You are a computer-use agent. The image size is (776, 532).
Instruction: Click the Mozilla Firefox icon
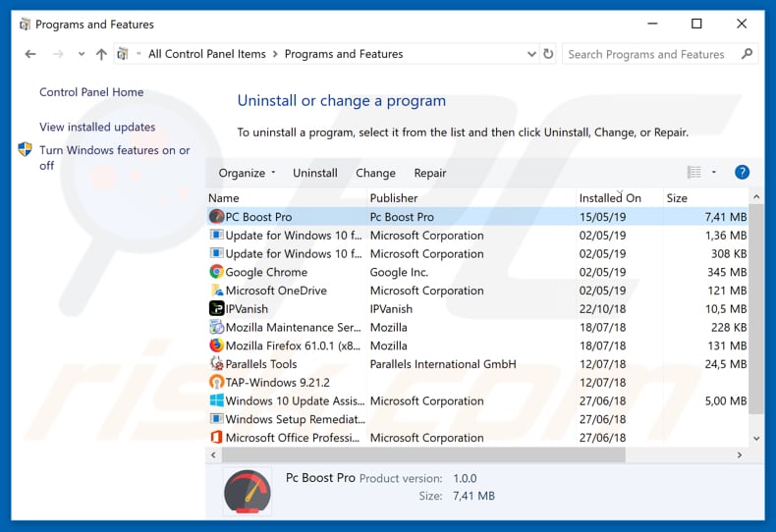pos(217,346)
